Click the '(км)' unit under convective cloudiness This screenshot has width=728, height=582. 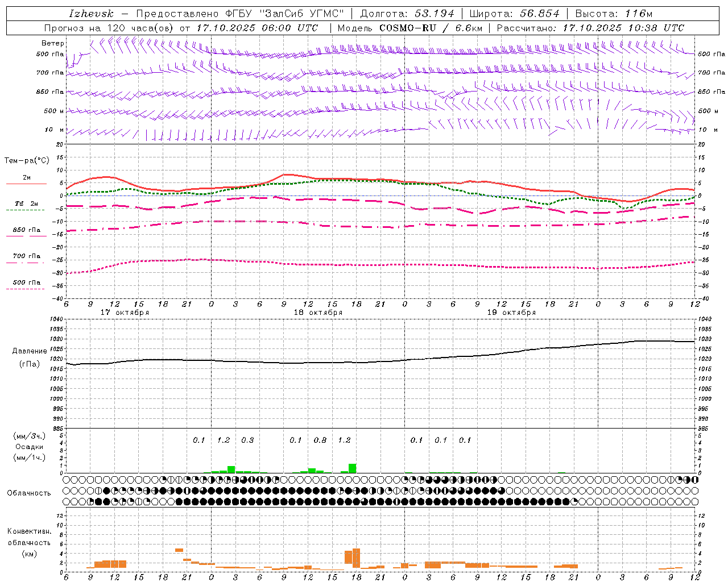(x=29, y=554)
